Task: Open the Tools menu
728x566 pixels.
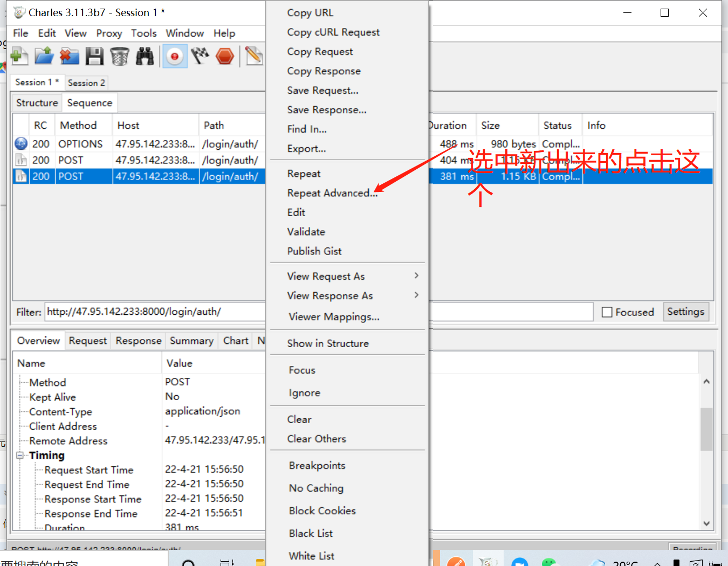Action: click(144, 33)
